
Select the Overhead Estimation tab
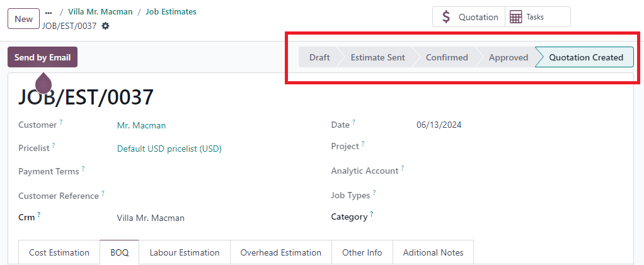pyautogui.click(x=281, y=252)
